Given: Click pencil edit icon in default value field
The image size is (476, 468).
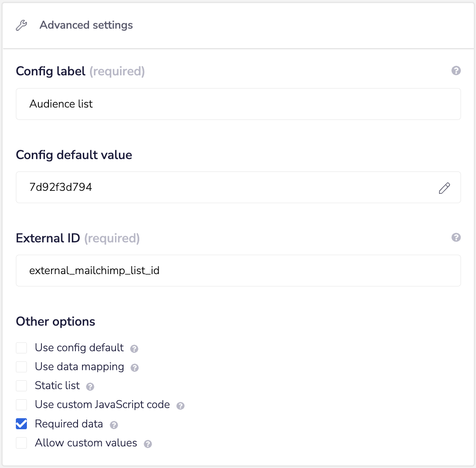Looking at the screenshot, I should (444, 188).
